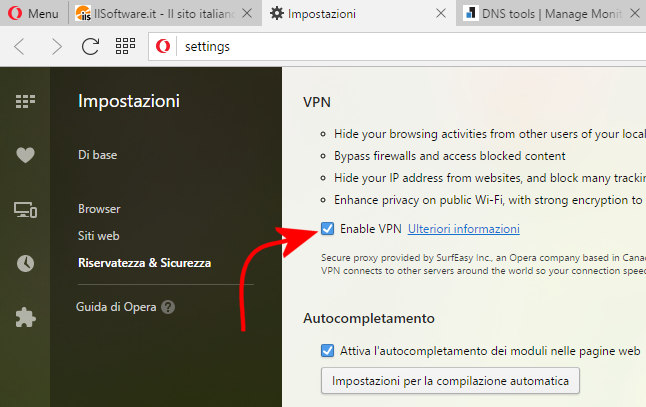
Task: Toggle the Enable VPN checkbox
Action: click(x=328, y=229)
